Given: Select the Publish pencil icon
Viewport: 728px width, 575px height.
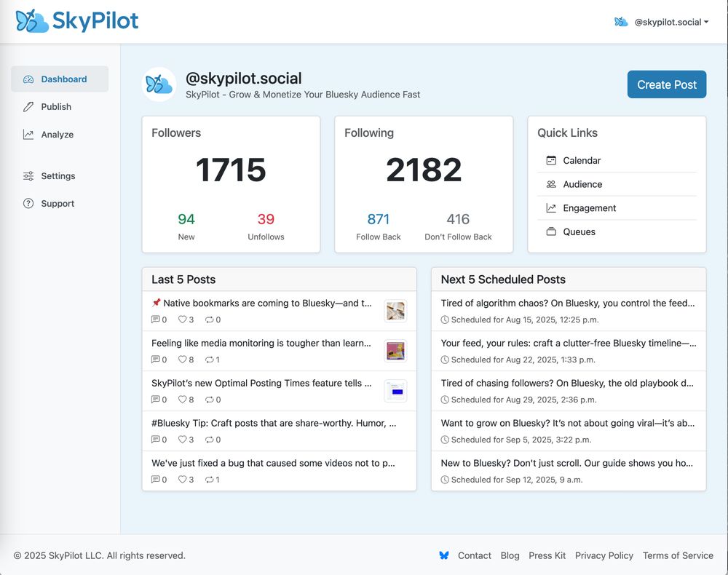Looking at the screenshot, I should [29, 106].
